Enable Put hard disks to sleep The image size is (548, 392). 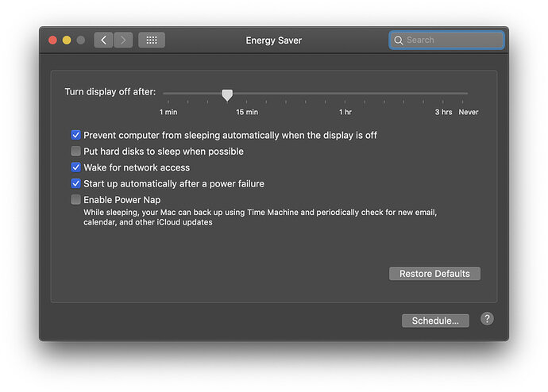click(76, 151)
